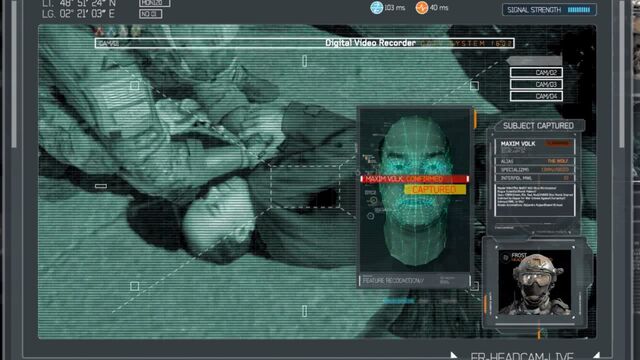
Task: Click the triangle icon right of FR-HEADCAM-LIVE
Action: (596, 356)
